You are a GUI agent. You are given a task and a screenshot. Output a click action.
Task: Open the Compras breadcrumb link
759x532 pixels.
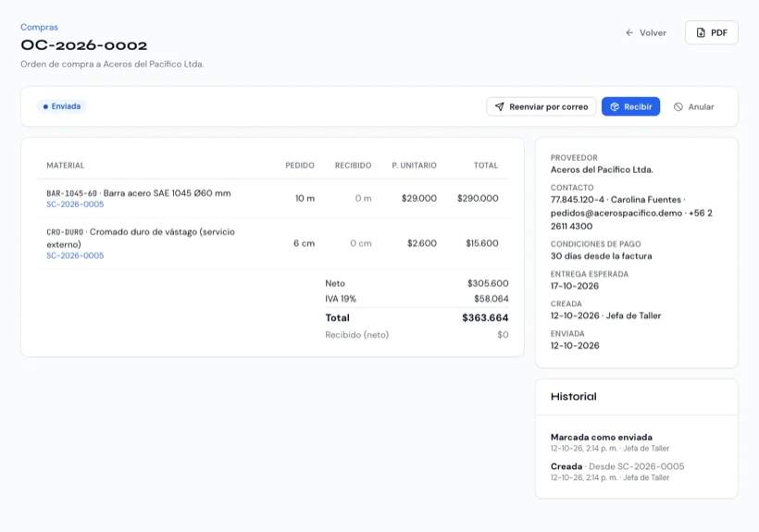[39, 27]
